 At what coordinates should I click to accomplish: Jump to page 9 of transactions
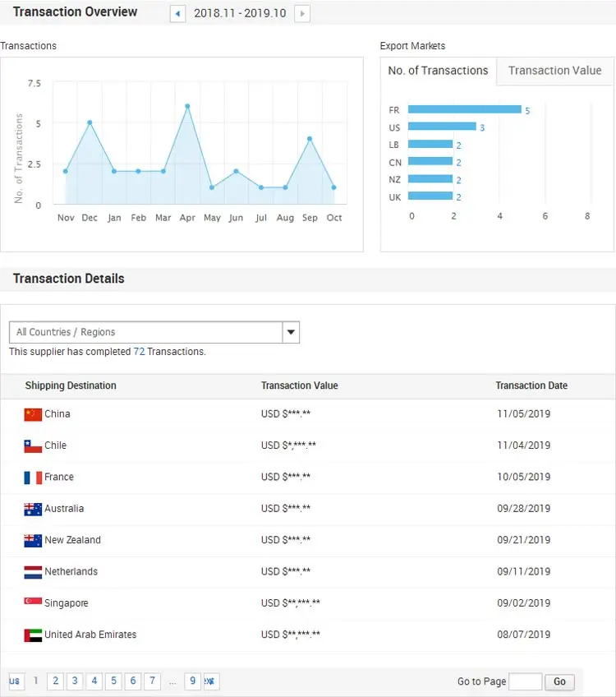(x=192, y=681)
